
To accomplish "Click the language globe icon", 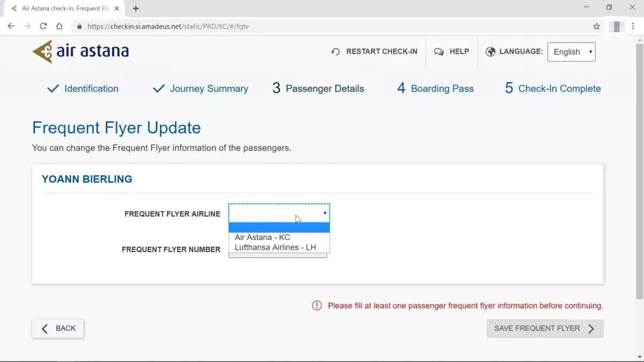I will click(x=491, y=52).
